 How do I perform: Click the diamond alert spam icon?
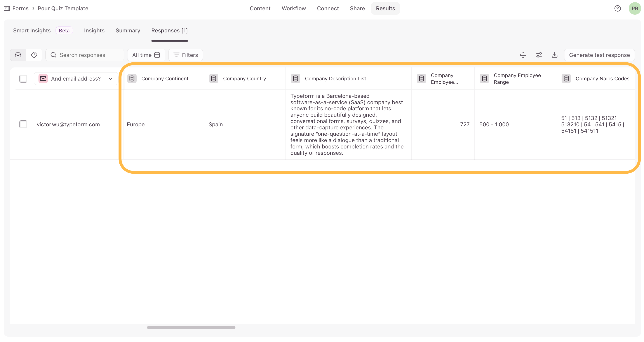pos(34,55)
